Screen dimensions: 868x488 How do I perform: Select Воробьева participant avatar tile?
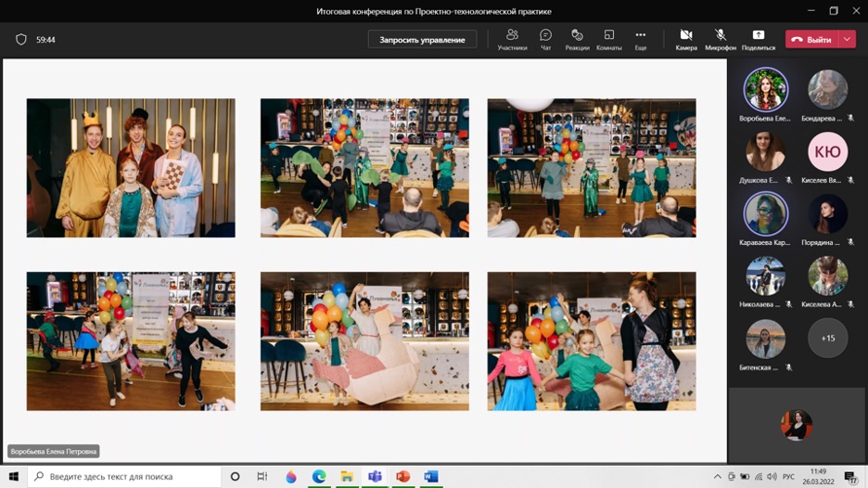(765, 91)
